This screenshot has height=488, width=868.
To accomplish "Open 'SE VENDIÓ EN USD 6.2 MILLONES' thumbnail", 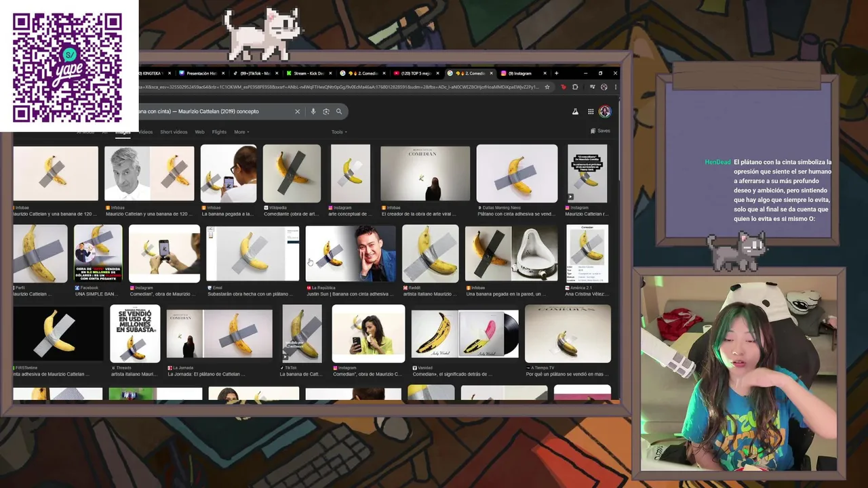I will (135, 333).
